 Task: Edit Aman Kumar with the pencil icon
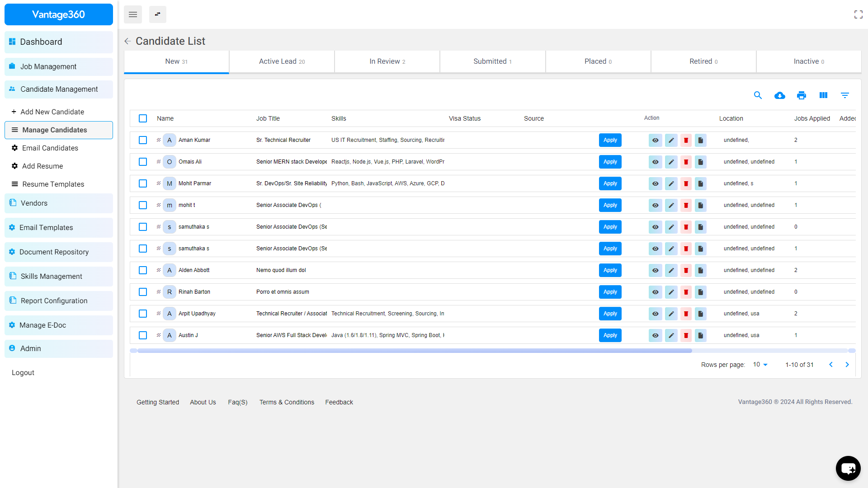[x=671, y=140]
